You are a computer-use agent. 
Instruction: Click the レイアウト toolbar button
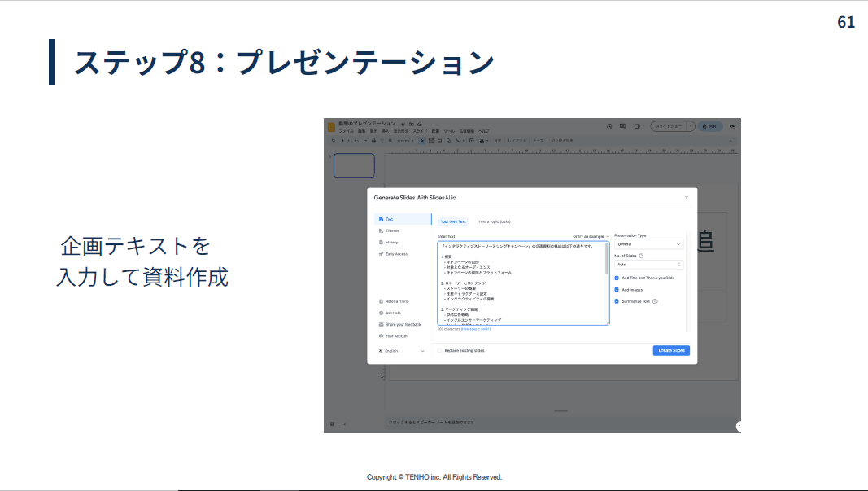click(x=517, y=141)
